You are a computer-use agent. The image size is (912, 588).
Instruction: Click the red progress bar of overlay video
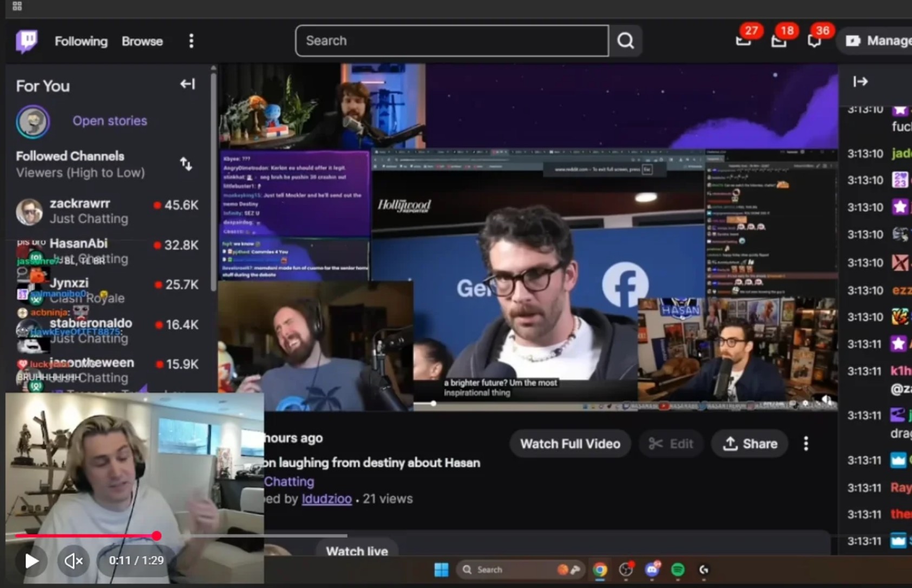[x=87, y=536]
